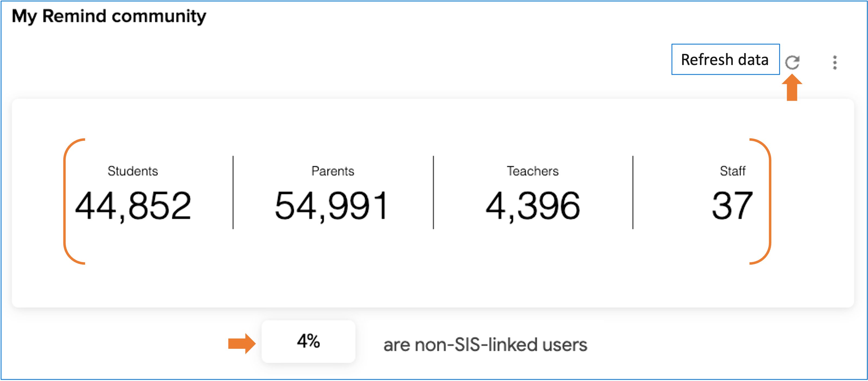The image size is (868, 381).
Task: Click the circular refresh arrow icon
Action: 792,62
